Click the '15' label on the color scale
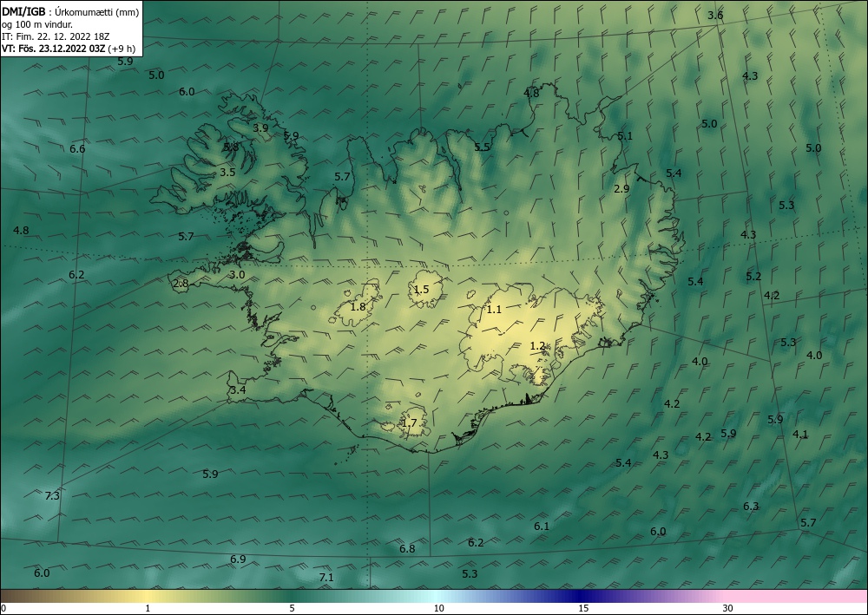 point(583,608)
